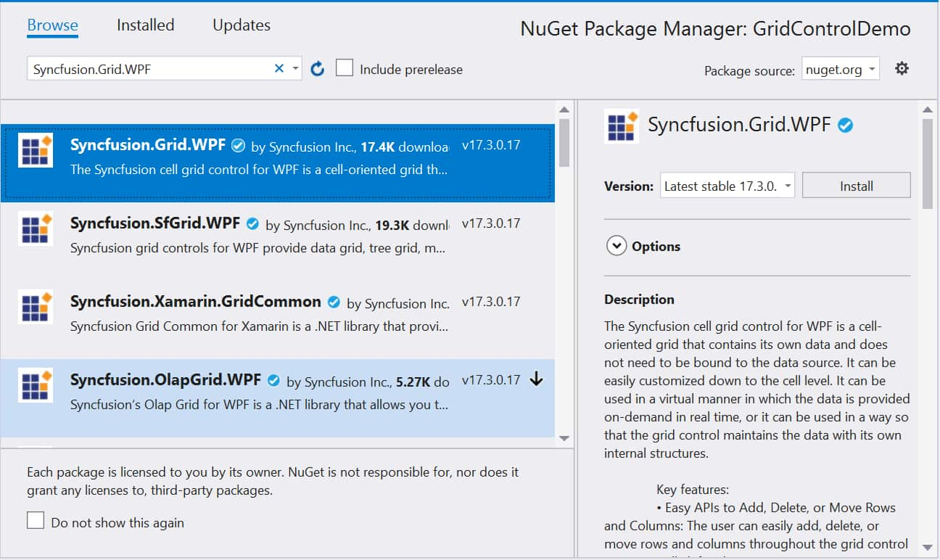Click Description heading in details pane
The height and width of the screenshot is (560, 940).
[x=639, y=299]
